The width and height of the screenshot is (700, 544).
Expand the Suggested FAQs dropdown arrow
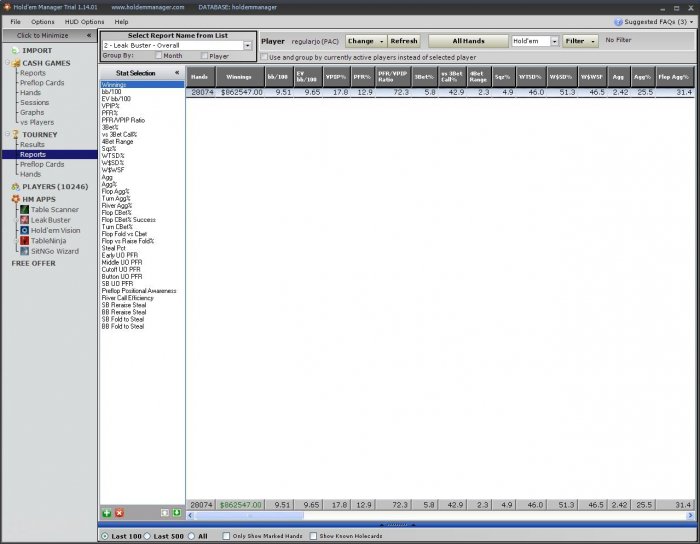692,22
